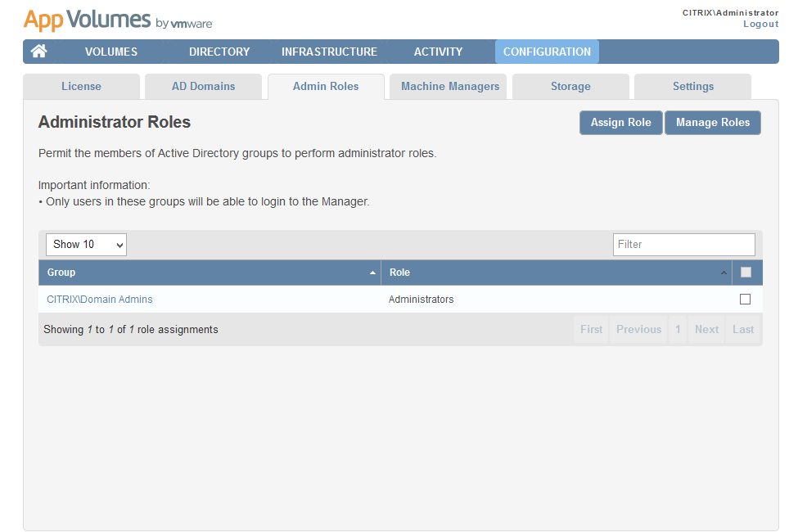Check the CITRIX\Domain Admins row checkbox
Image resolution: width=798 pixels, height=532 pixels.
point(745,300)
